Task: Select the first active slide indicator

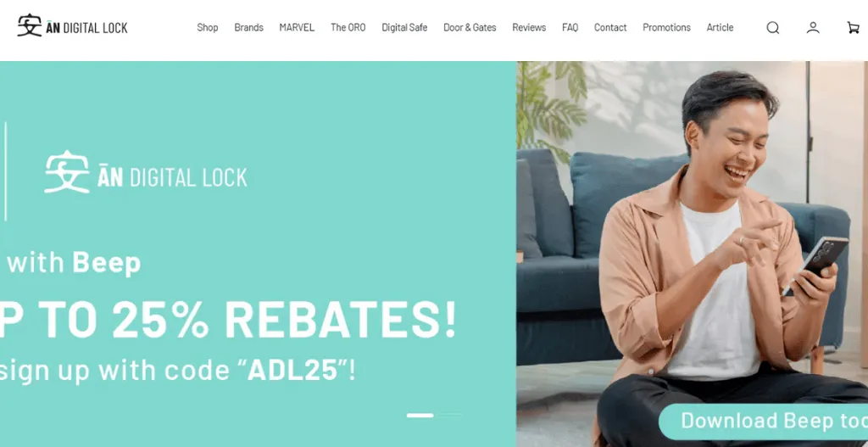Action: pyautogui.click(x=420, y=415)
